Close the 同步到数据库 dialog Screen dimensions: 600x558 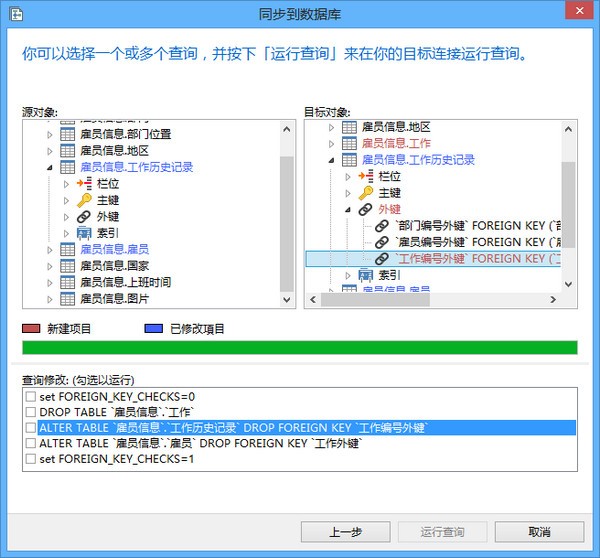579,11
